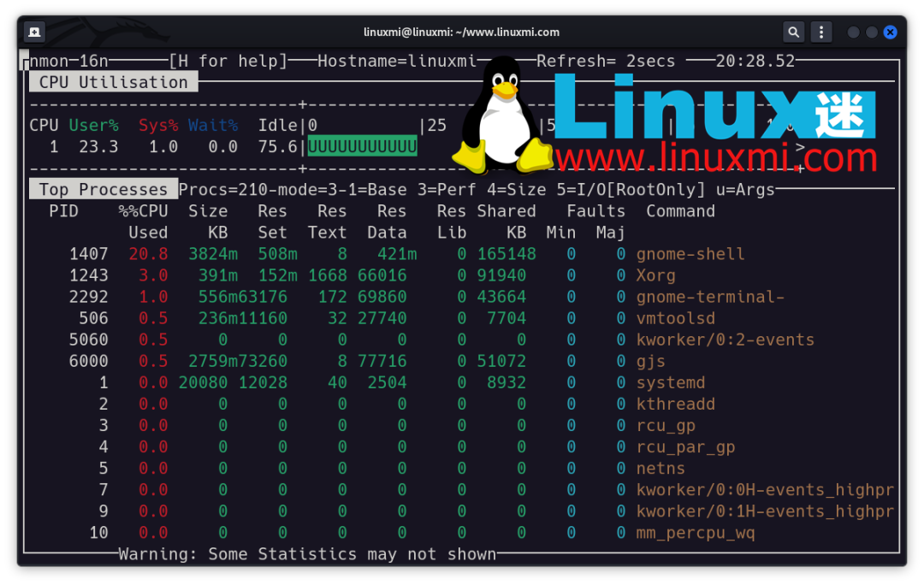Select the rcu_par_gp process name
The height and width of the screenshot is (585, 924).
(685, 447)
